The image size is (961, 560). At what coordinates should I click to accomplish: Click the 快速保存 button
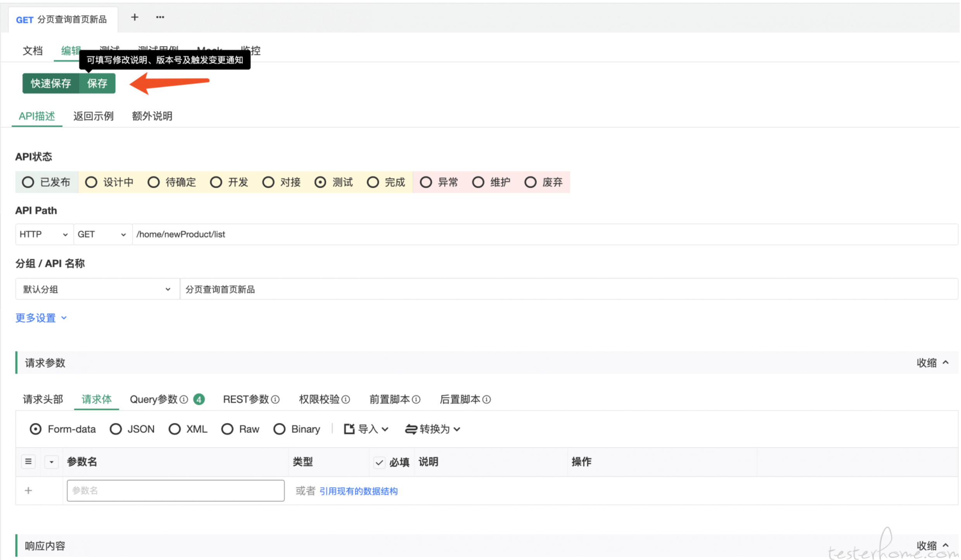pos(51,83)
